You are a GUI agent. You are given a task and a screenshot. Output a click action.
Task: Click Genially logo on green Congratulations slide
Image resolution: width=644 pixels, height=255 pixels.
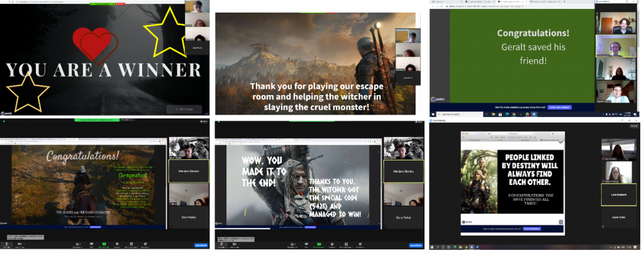[438, 99]
